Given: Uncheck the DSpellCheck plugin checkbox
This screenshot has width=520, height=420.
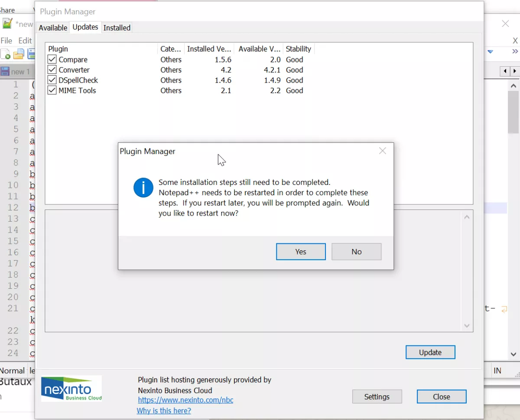Looking at the screenshot, I should click(x=52, y=80).
